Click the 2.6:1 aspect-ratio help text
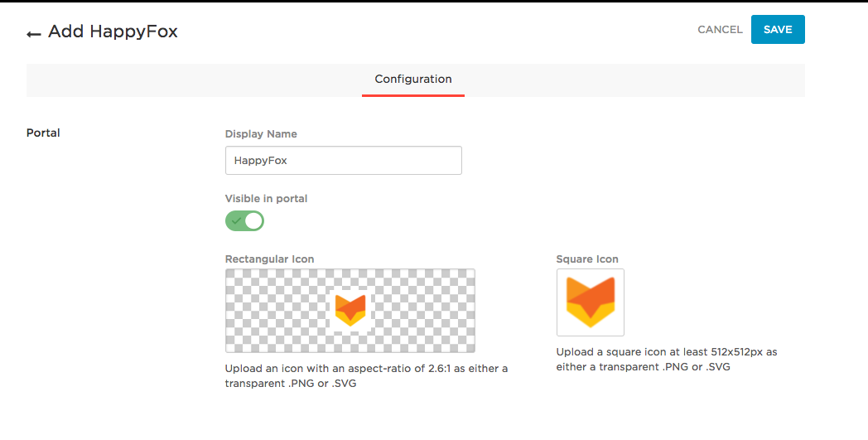 (366, 375)
